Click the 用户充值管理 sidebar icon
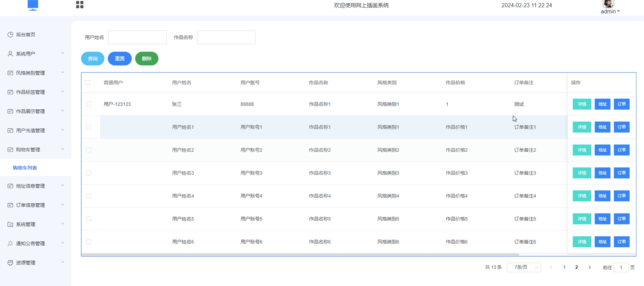Image resolution: width=644 pixels, height=286 pixels. pyautogui.click(x=10, y=131)
